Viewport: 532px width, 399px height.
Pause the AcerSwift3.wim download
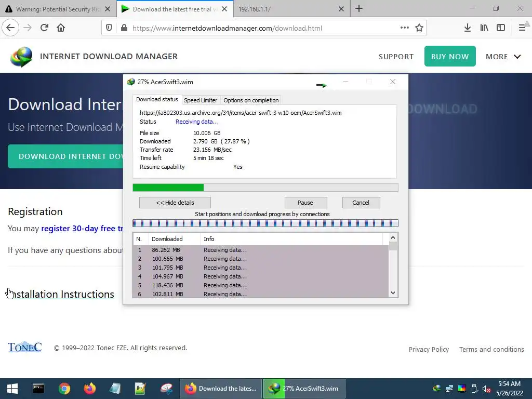305,203
